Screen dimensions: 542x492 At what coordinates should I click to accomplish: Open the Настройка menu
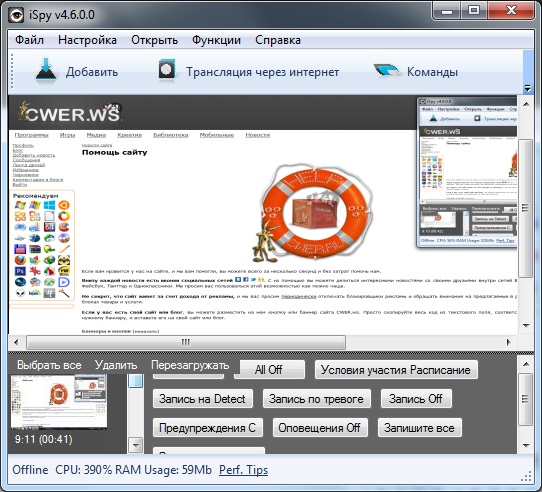coord(87,40)
